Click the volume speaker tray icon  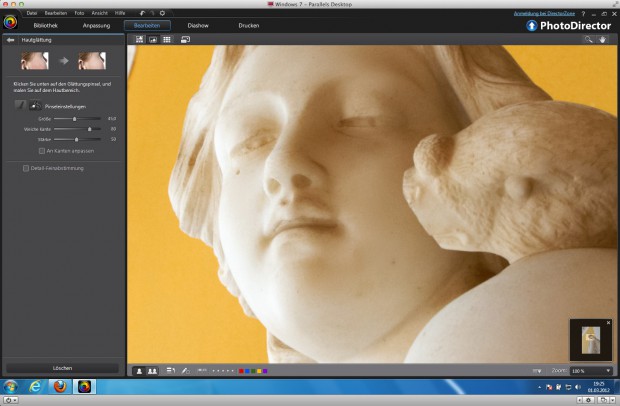click(x=578, y=387)
